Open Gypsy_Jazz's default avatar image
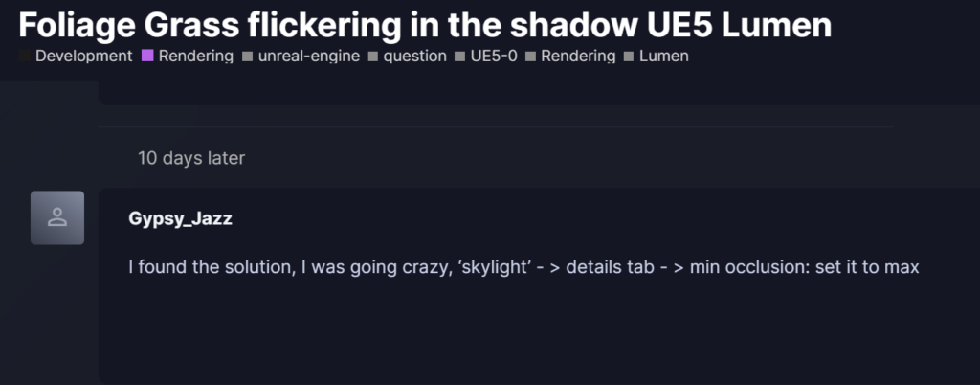The width and height of the screenshot is (980, 385). point(57,217)
